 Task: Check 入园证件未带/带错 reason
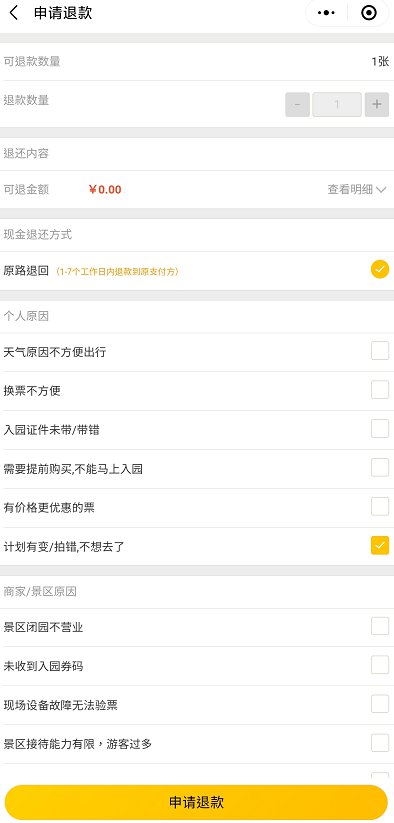point(380,428)
